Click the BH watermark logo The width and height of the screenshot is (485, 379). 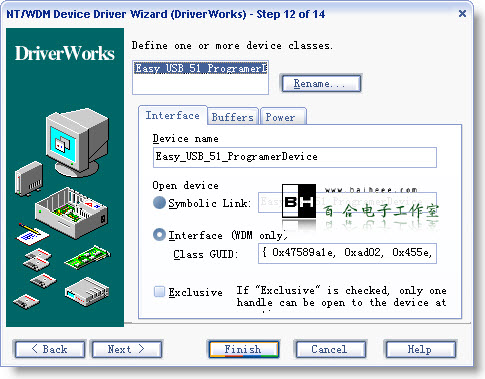[x=299, y=201]
